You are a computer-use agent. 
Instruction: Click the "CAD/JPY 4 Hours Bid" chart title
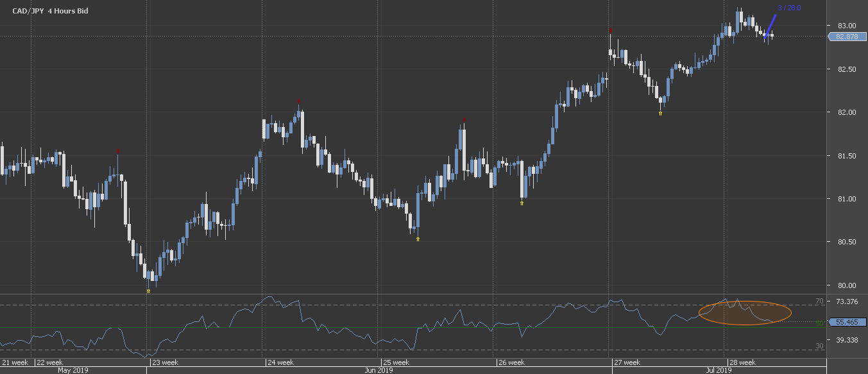(x=49, y=12)
